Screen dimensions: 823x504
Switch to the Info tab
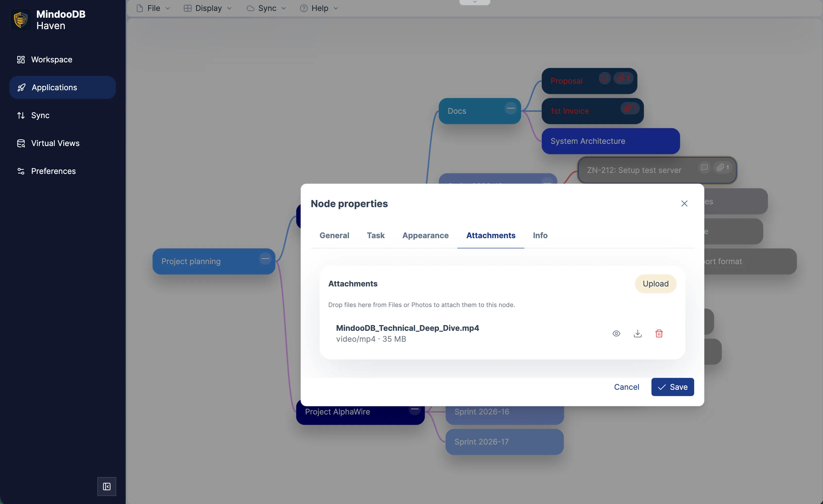click(540, 236)
